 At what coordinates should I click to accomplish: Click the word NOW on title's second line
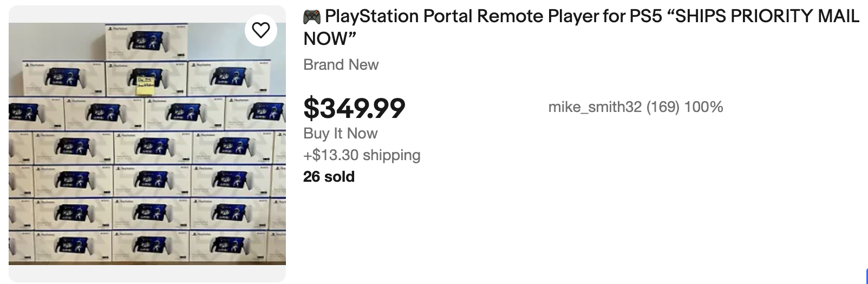click(x=325, y=39)
